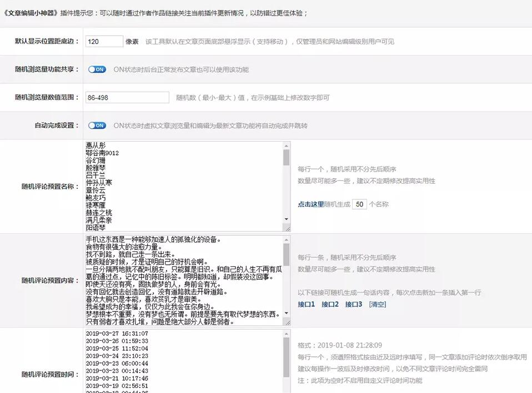532x393 pixels.
Task: Open the 接口3 sentence generator link
Action: point(354,304)
